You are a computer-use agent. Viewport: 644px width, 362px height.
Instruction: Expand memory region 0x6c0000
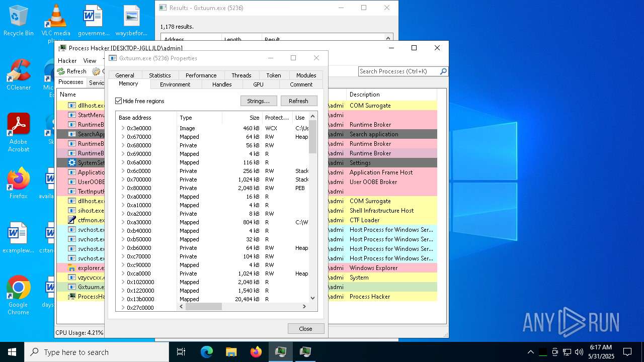click(123, 171)
